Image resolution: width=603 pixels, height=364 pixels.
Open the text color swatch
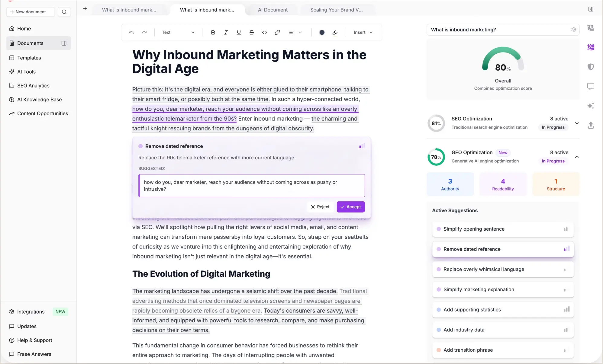click(322, 32)
